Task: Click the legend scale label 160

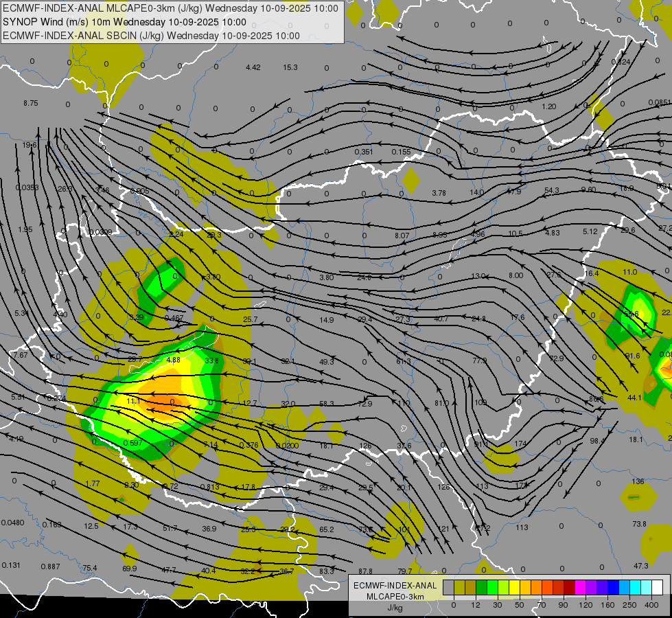Action: pyautogui.click(x=607, y=605)
